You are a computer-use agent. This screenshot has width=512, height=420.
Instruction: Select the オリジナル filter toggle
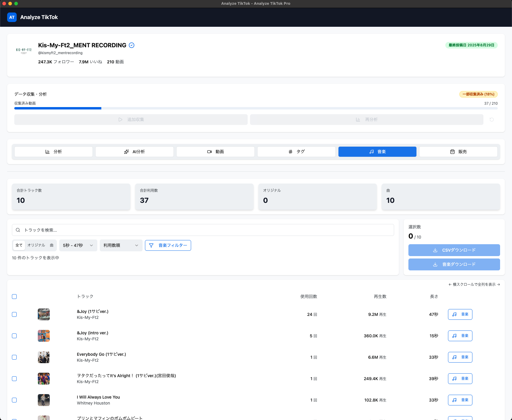[x=36, y=245]
